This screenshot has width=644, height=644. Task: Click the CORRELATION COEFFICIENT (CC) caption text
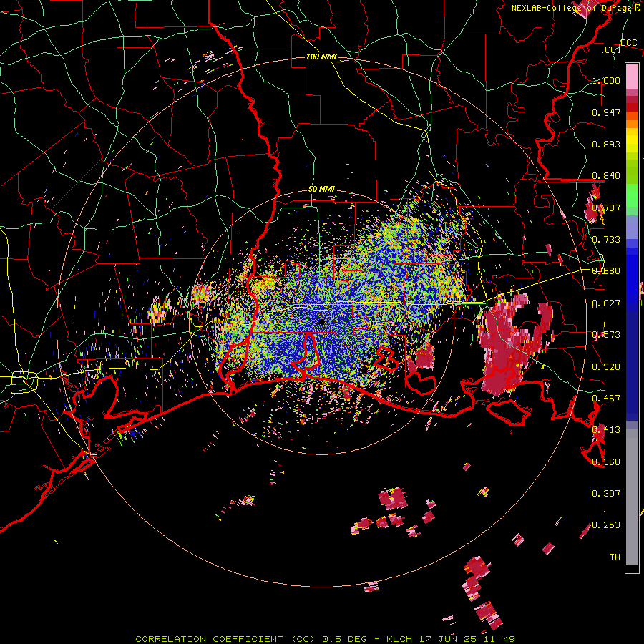coord(225,639)
